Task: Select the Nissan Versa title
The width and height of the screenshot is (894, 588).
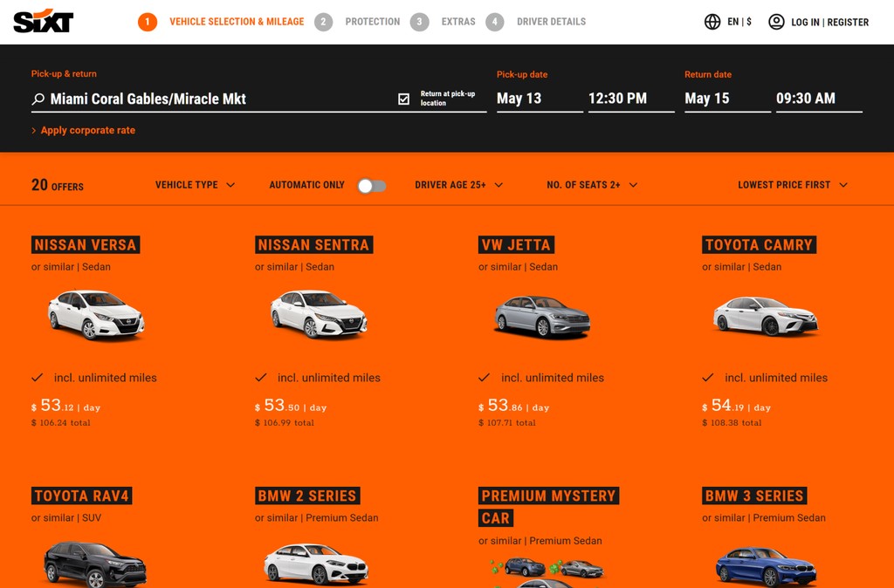Action: (x=86, y=245)
